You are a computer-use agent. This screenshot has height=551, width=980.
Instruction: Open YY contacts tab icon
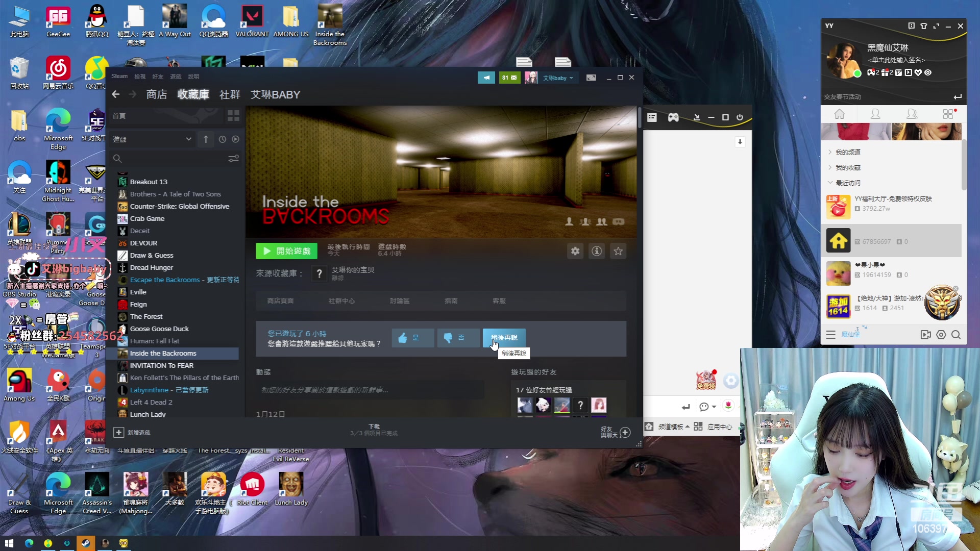coord(875,114)
